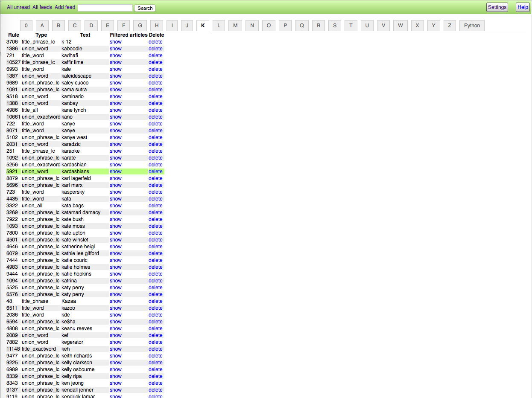Viewport: 532px width, 398px height.
Task: Switch to the S tab
Action: tap(335, 26)
